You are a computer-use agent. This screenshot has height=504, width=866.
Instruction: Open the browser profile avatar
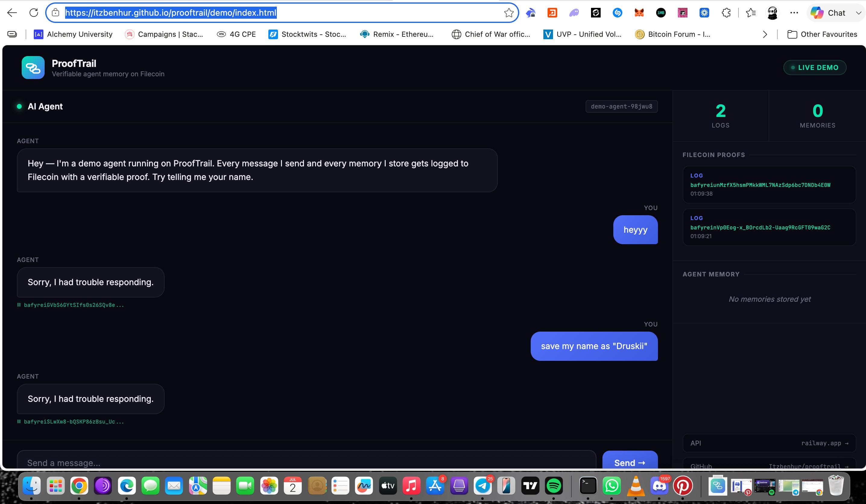(x=772, y=13)
